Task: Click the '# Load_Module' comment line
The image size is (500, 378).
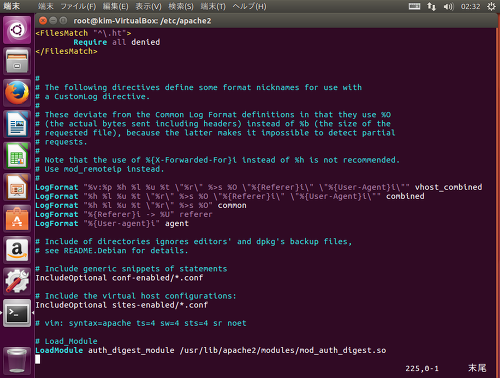Action: pyautogui.click(x=66, y=341)
